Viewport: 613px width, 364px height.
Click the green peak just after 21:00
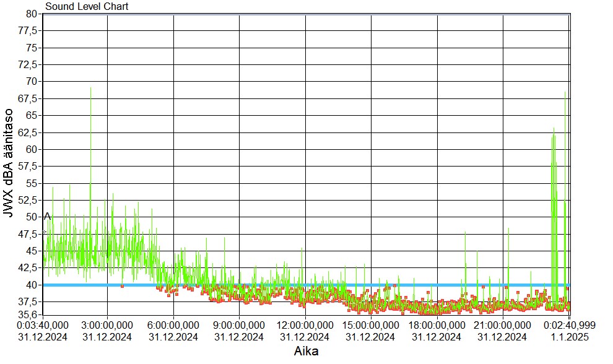coord(508,230)
